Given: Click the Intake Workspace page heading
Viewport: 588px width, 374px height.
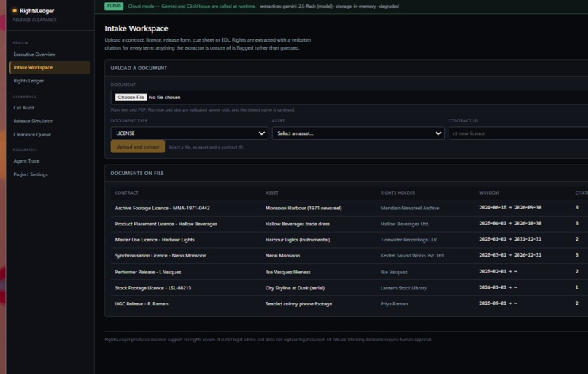Looking at the screenshot, I should click(136, 28).
